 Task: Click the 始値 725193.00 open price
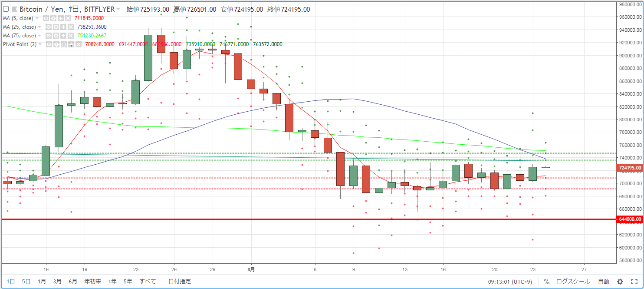(148, 9)
